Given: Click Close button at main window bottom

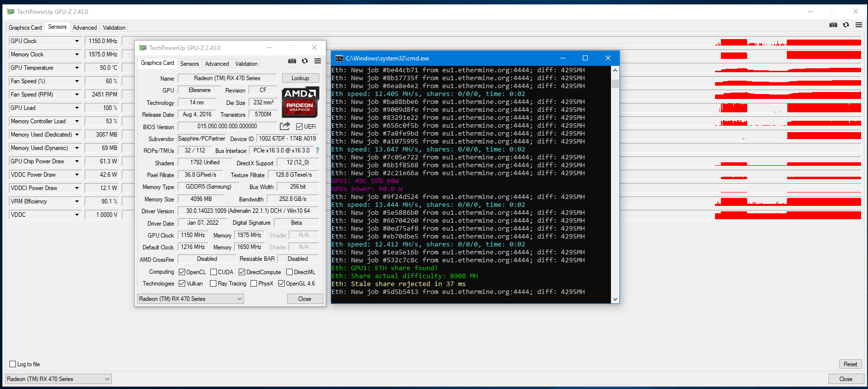Looking at the screenshot, I should click(x=846, y=379).
